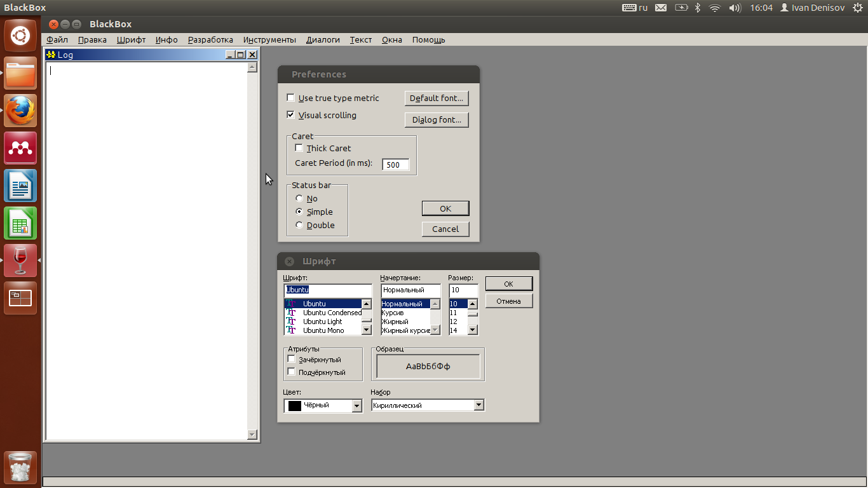The width and height of the screenshot is (868, 488).
Task: Open the Files folder icon in launcher
Action: click(20, 74)
